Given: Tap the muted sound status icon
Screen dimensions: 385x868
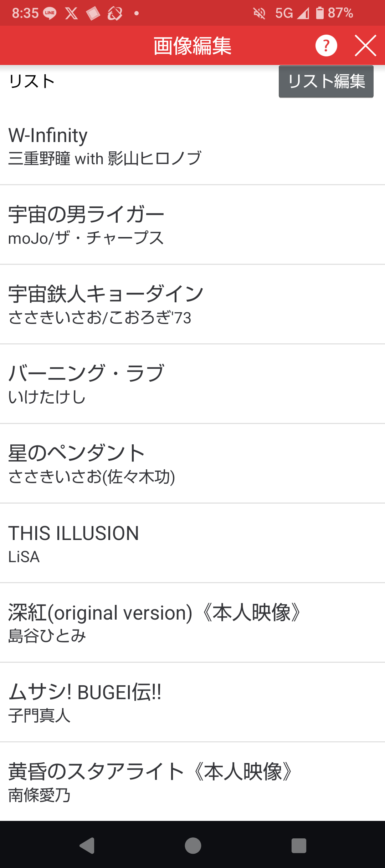Looking at the screenshot, I should pyautogui.click(x=259, y=14).
